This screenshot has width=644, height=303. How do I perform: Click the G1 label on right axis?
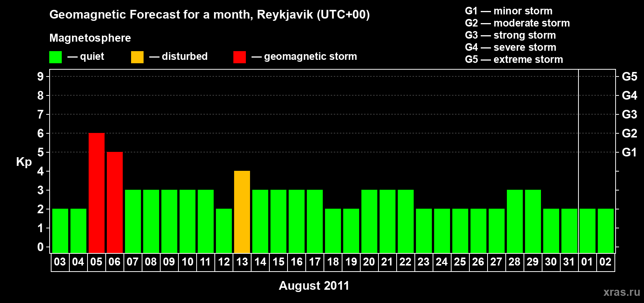point(630,152)
